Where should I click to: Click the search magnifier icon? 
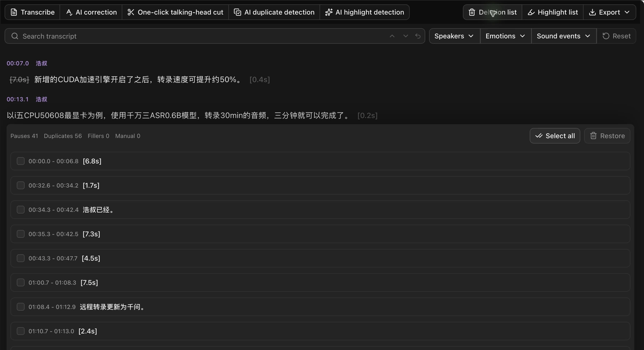tap(15, 36)
